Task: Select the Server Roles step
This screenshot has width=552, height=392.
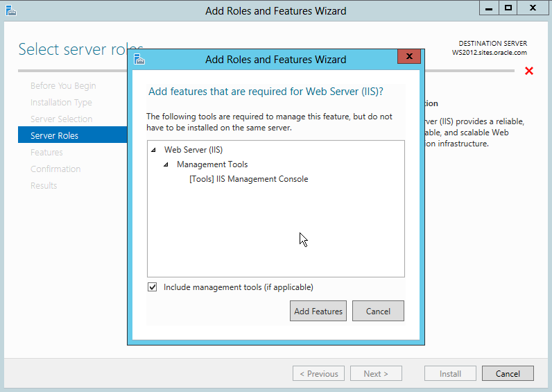Action: pos(73,135)
